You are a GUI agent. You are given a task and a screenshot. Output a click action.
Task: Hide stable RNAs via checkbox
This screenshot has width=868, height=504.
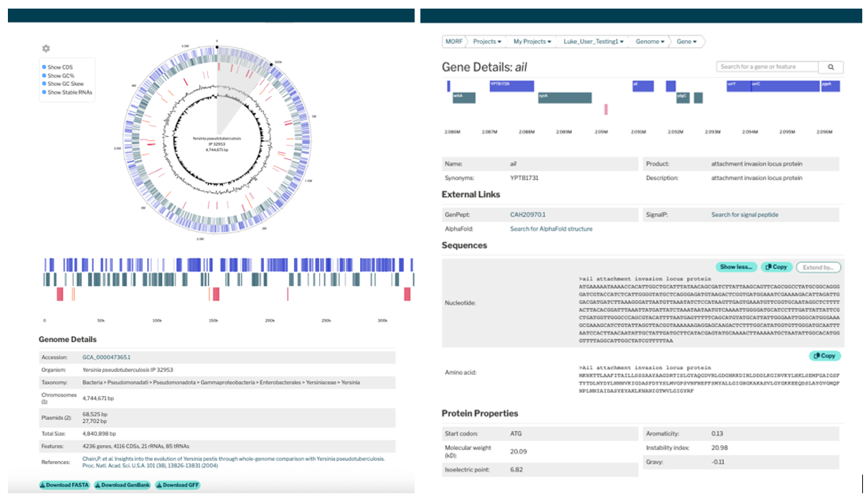(x=44, y=92)
